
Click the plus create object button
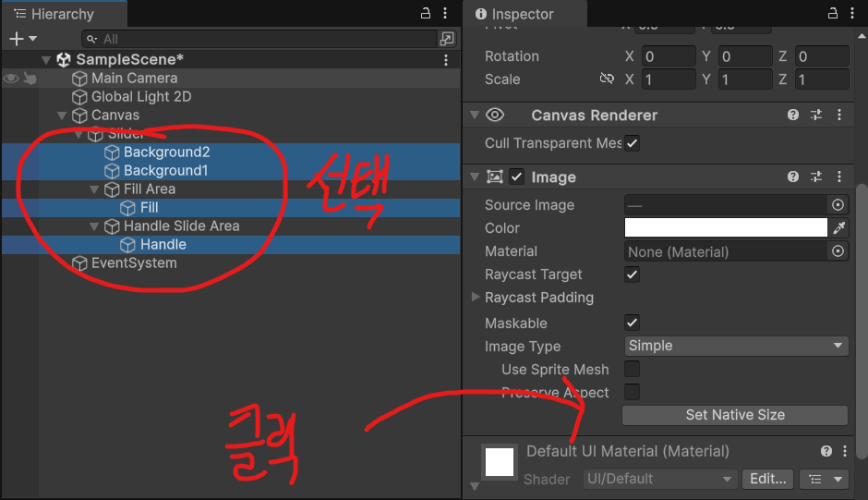[x=17, y=39]
